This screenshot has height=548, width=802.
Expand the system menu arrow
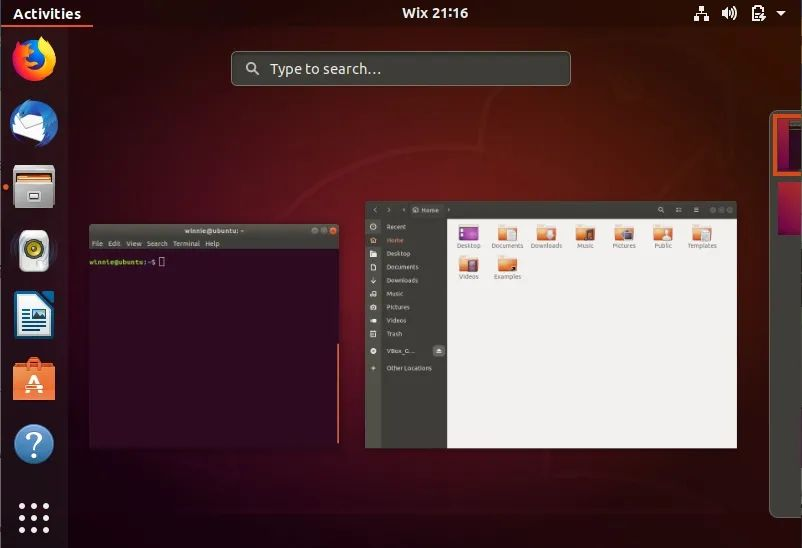[781, 13]
